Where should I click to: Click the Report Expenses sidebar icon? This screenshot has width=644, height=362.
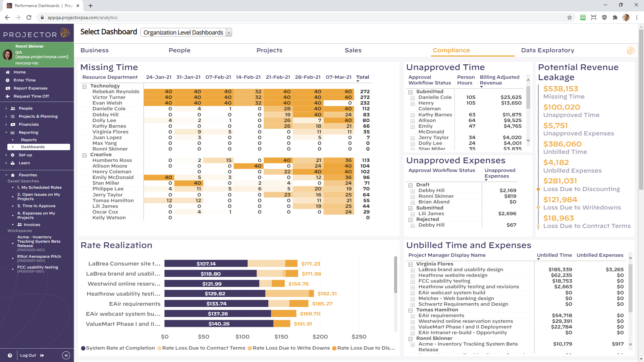click(8, 88)
